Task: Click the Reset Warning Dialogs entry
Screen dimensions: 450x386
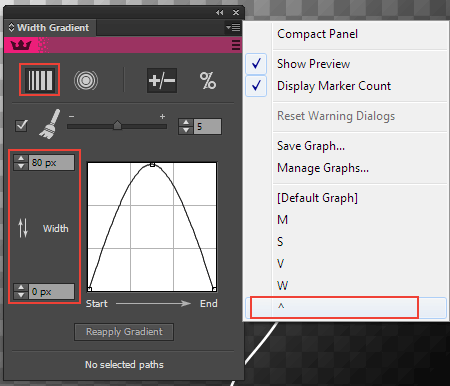Action: pos(345,116)
